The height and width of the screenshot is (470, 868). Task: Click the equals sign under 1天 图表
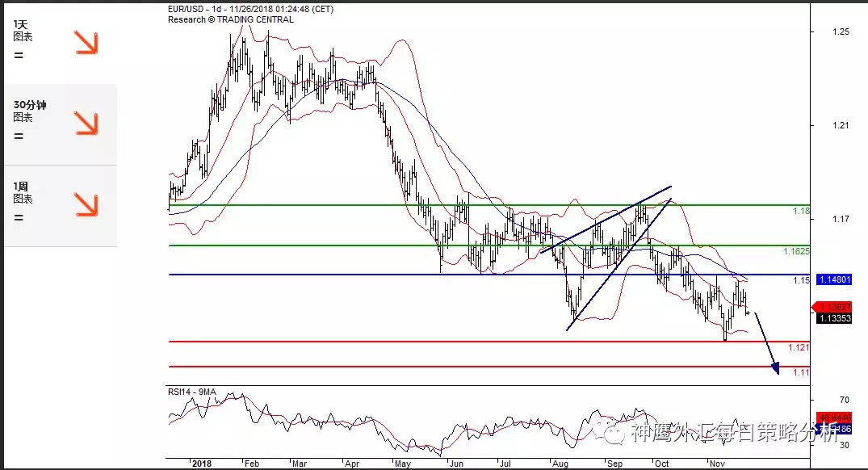tap(19, 56)
